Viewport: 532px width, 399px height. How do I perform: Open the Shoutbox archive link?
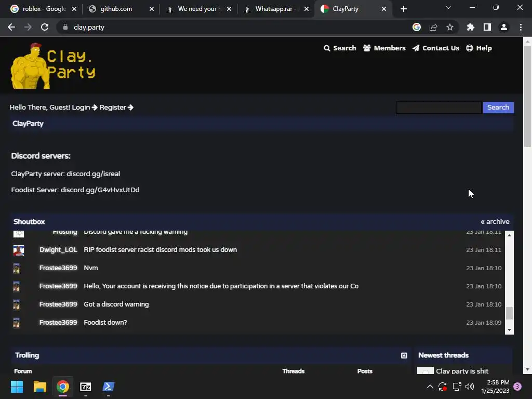495,221
